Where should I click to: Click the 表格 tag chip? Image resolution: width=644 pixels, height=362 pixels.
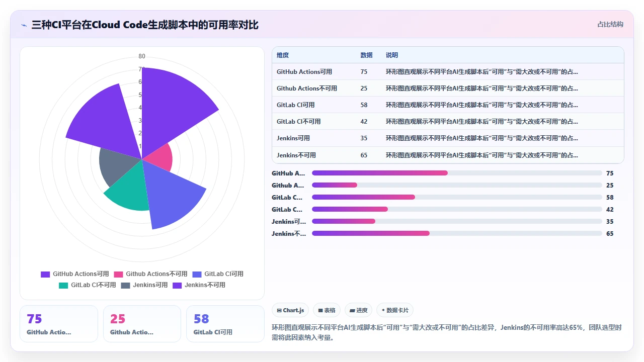tap(327, 310)
